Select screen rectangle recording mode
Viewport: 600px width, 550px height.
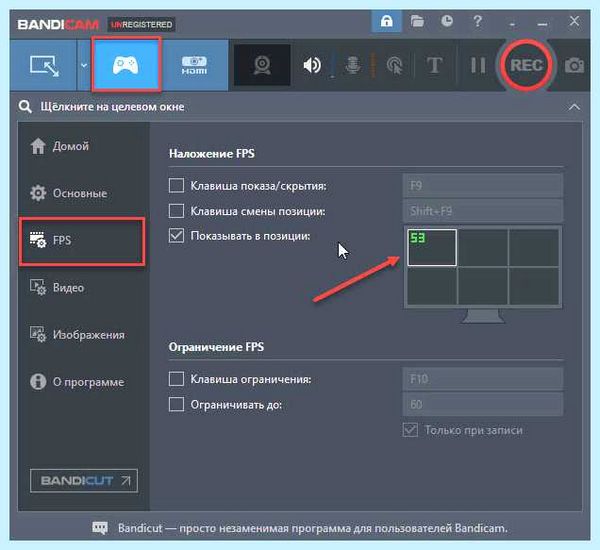(44, 65)
